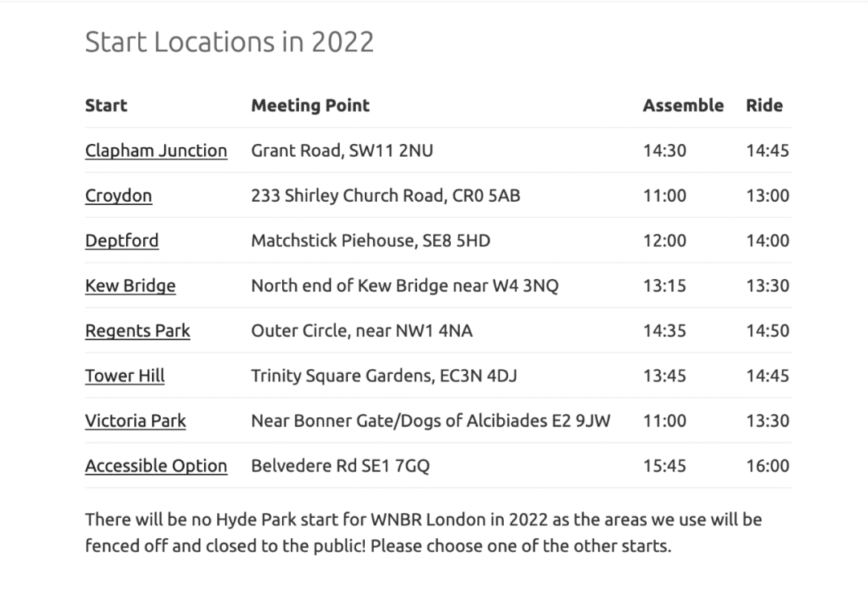This screenshot has height=596, width=868.
Task: Follow the Kew Bridge link
Action: 130,286
